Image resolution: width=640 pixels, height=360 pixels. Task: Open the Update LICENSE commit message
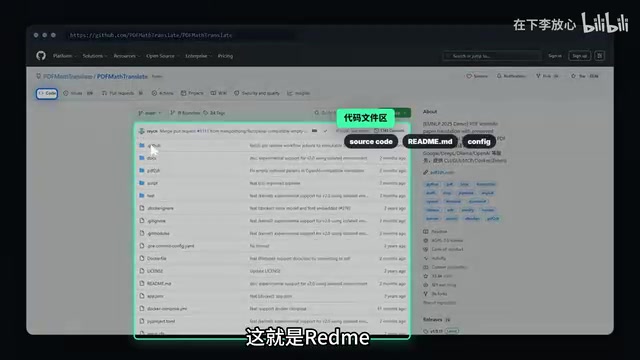click(265, 271)
